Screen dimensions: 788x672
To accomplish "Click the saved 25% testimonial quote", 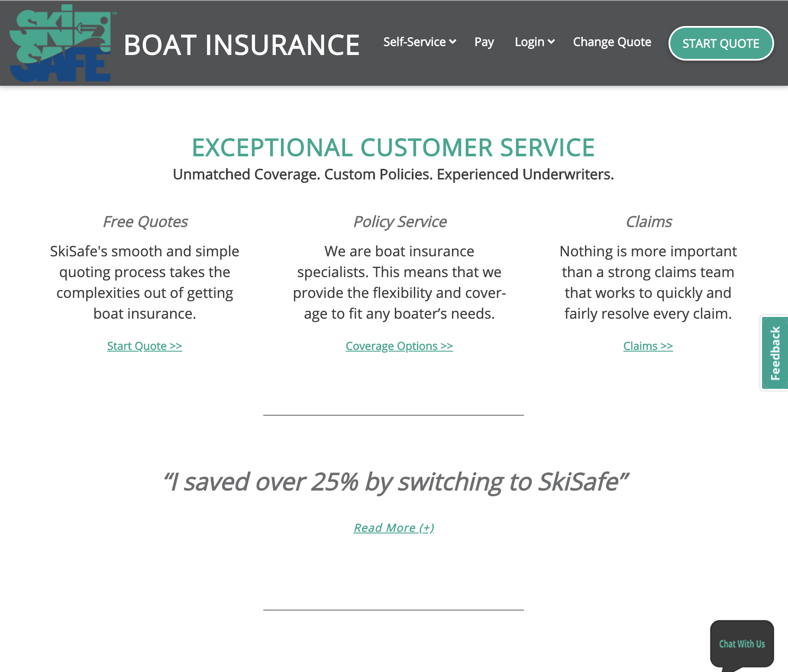I will [395, 481].
